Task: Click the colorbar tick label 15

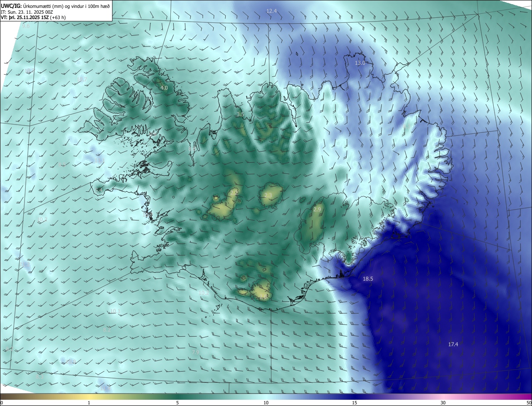Action: [x=355, y=403]
